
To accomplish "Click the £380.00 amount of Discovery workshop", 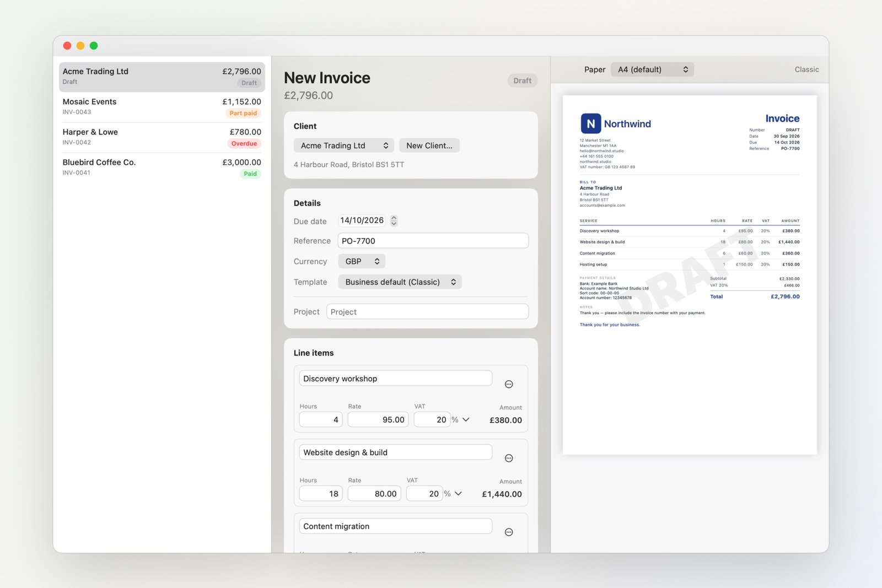I will tap(505, 420).
